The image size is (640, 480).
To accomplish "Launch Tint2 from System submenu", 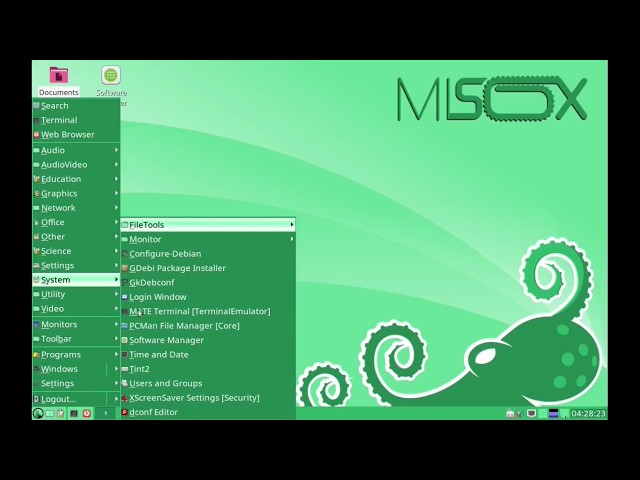I will tap(208, 369).
